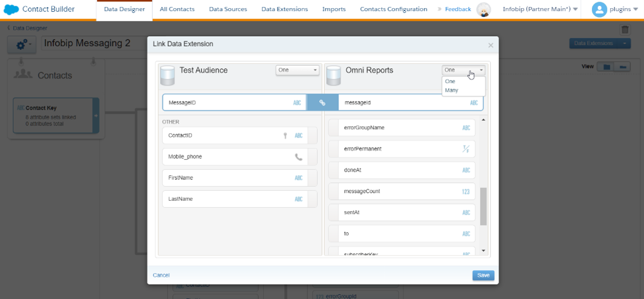
Task: Select the ContactID attribute row
Action: click(234, 136)
